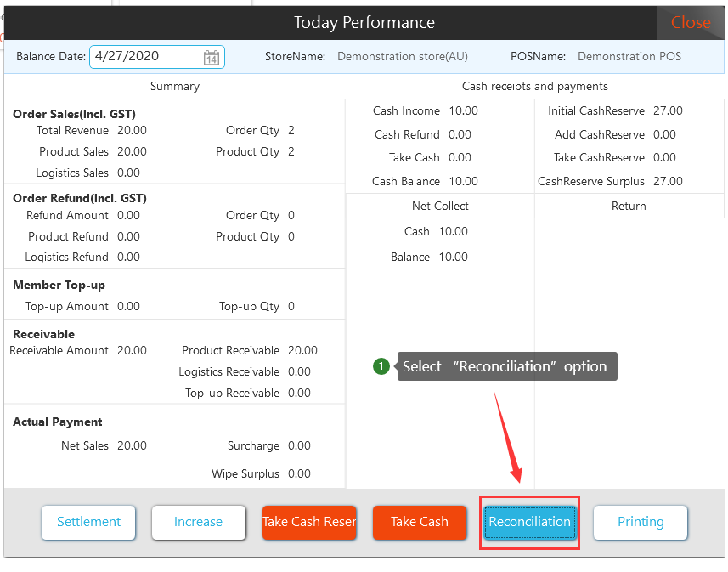Screen dimensions: 728x572
Task: Select the Summary column header
Action: click(x=174, y=86)
